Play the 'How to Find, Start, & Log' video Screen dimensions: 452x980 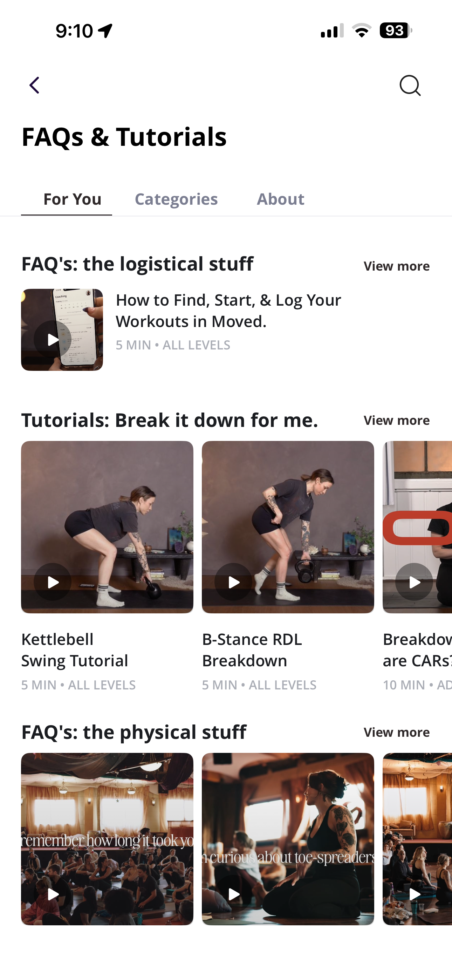[53, 339]
